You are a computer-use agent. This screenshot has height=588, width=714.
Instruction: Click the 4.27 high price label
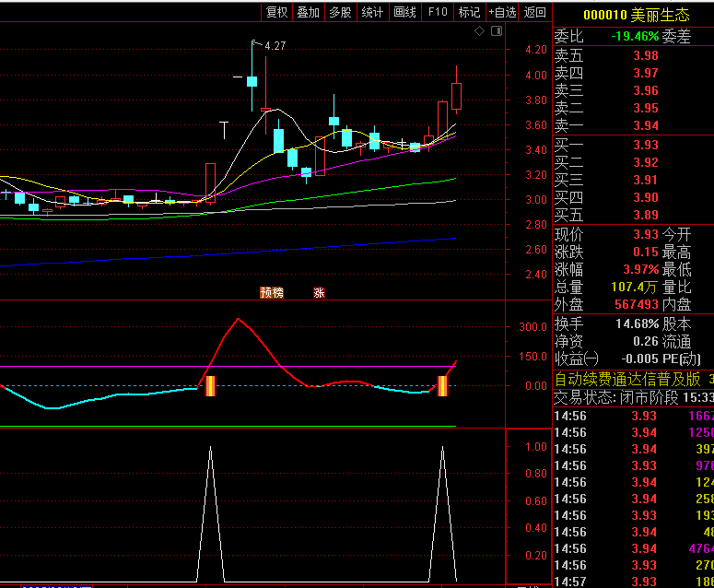[x=275, y=46]
